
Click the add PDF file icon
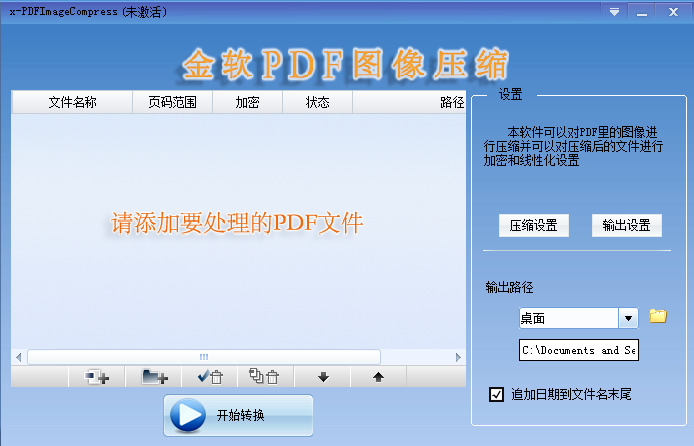coord(97,377)
